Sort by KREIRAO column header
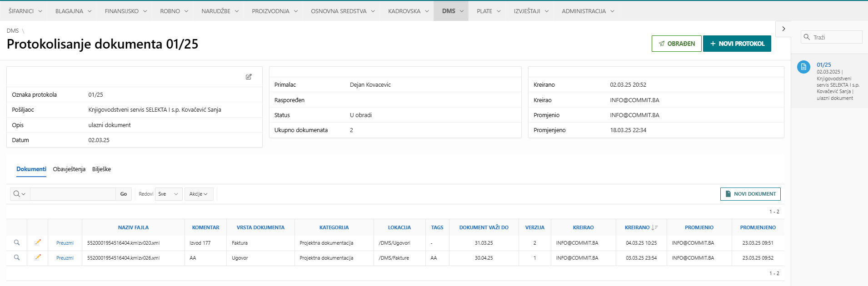This screenshot has width=868, height=286. pos(583,227)
